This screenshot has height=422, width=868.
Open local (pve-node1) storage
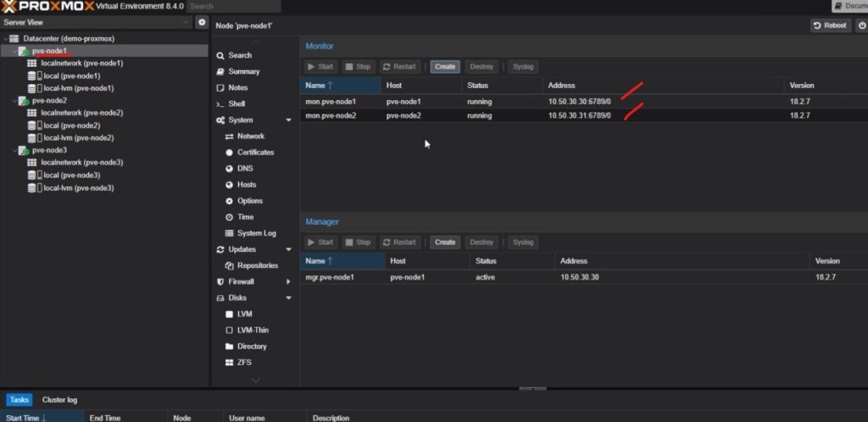coord(72,75)
